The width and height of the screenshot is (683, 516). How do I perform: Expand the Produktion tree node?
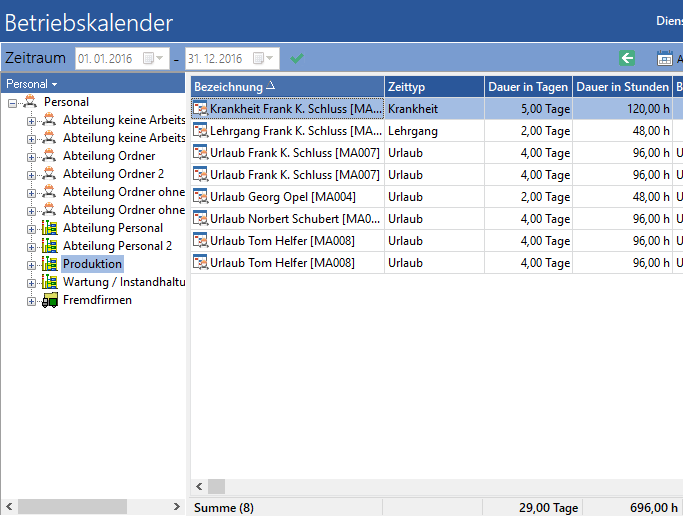click(31, 265)
